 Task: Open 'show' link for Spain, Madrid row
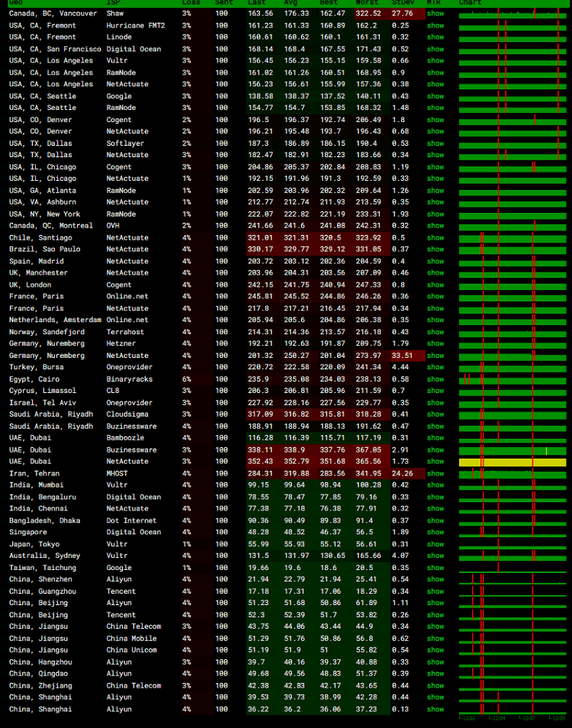click(435, 262)
